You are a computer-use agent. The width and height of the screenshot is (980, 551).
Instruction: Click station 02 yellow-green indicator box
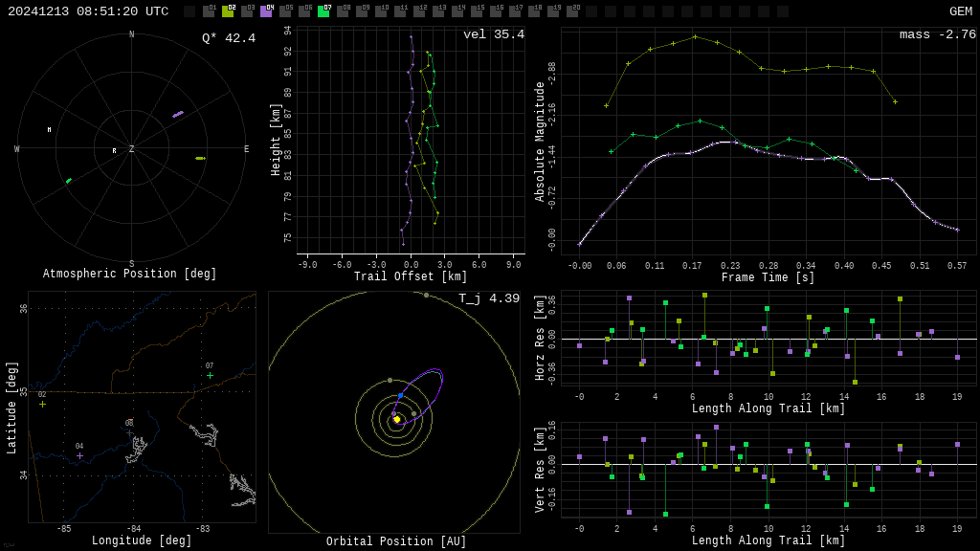click(228, 11)
